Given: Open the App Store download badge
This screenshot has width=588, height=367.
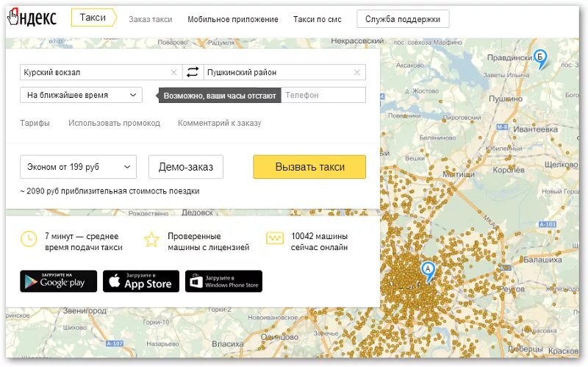Looking at the screenshot, I should (141, 281).
